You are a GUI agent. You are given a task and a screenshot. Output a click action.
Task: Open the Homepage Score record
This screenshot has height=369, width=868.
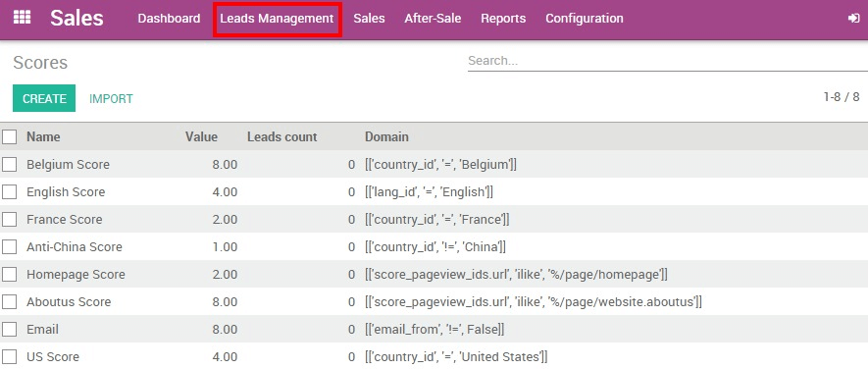pyautogui.click(x=434, y=274)
